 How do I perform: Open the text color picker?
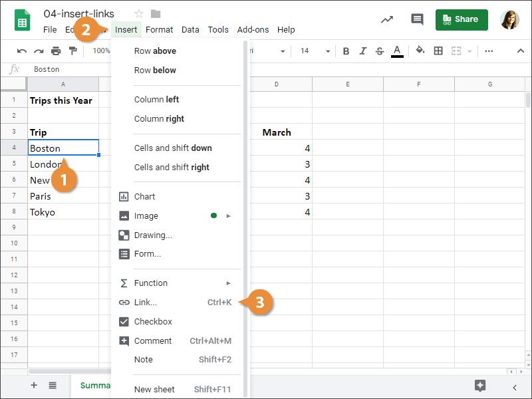click(x=397, y=51)
